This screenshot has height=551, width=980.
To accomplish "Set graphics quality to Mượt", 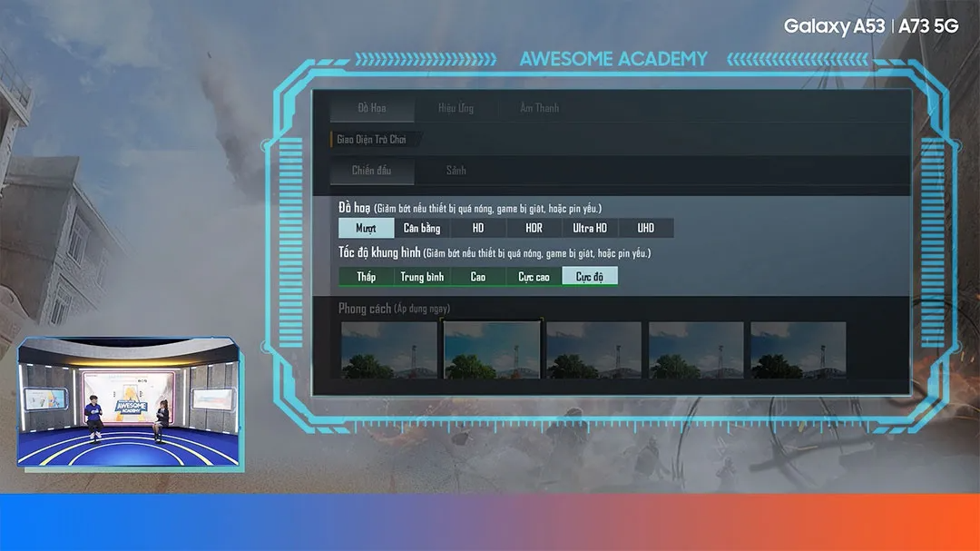I will 365,228.
